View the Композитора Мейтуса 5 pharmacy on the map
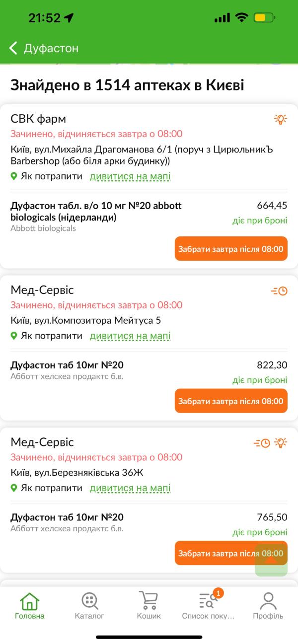Screen dimensions: 298x644 point(130,336)
